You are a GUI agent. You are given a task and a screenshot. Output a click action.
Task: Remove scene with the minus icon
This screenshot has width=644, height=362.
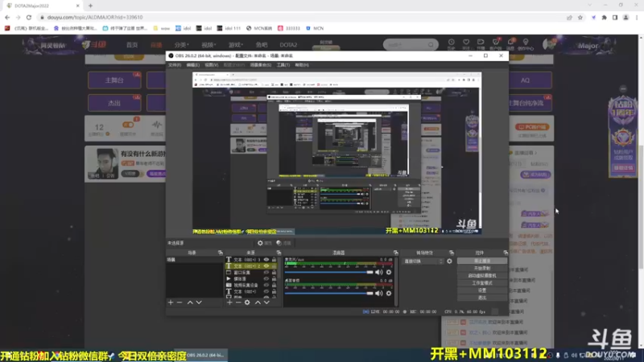(x=180, y=302)
